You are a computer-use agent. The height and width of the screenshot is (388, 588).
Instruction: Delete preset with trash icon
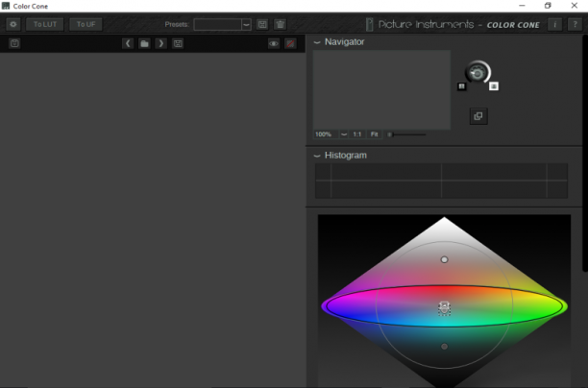281,24
